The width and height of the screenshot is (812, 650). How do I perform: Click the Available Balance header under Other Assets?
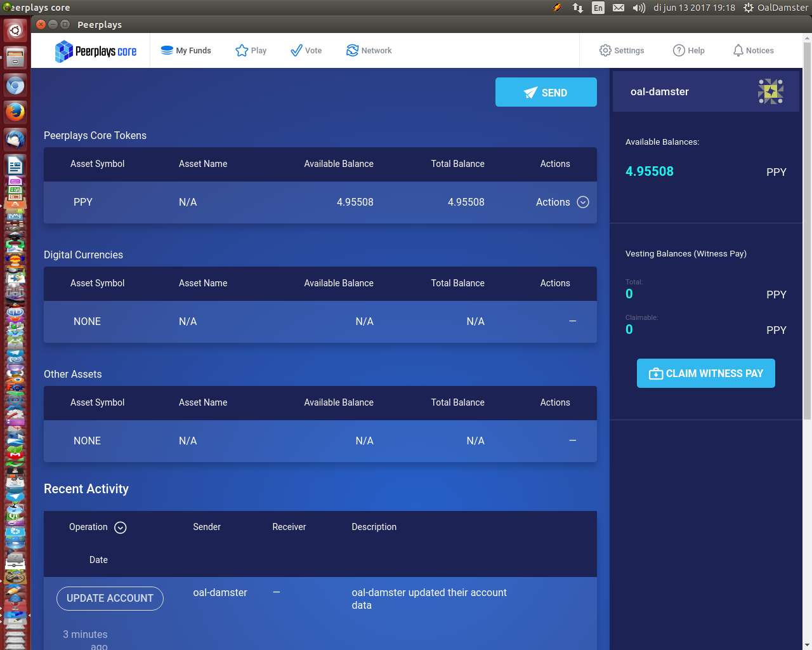pos(339,402)
